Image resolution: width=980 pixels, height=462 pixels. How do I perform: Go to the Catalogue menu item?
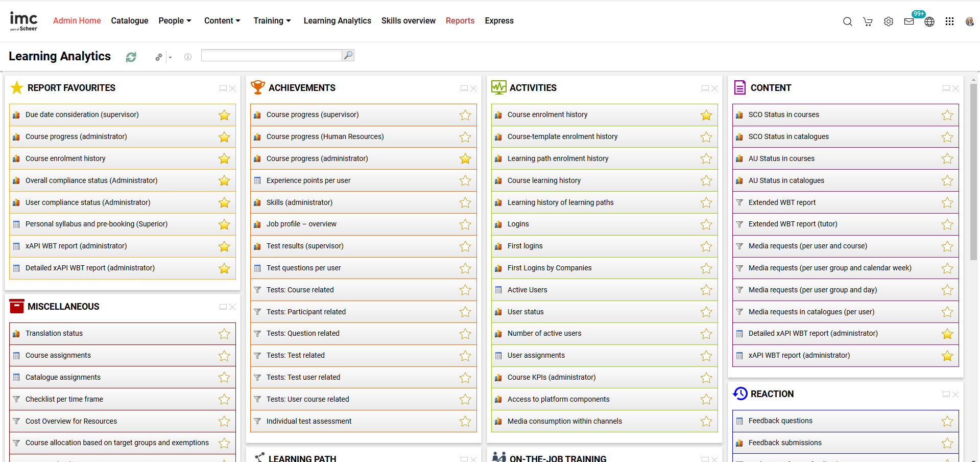(x=130, y=20)
